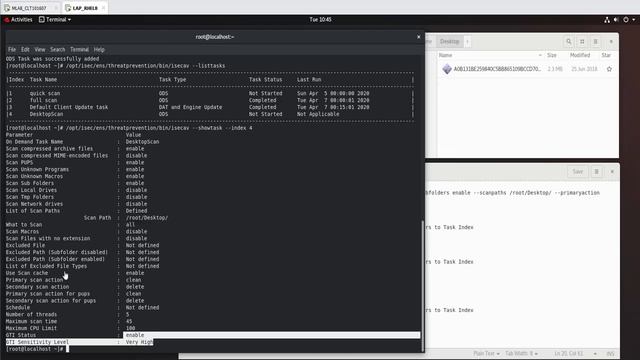Open the terminal Help menu
This screenshot has height=360, width=640.
click(99, 49)
